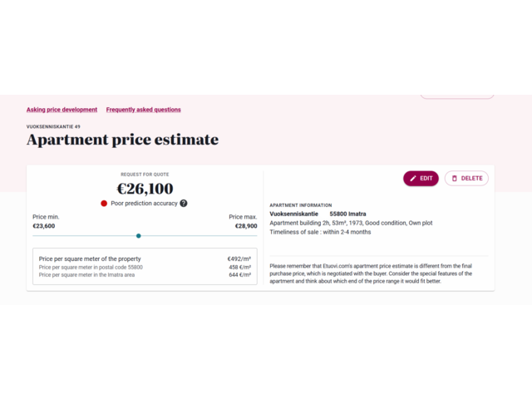Click the teal price range slider handle
Image resolution: width=532 pixels, height=399 pixels.
point(139,236)
